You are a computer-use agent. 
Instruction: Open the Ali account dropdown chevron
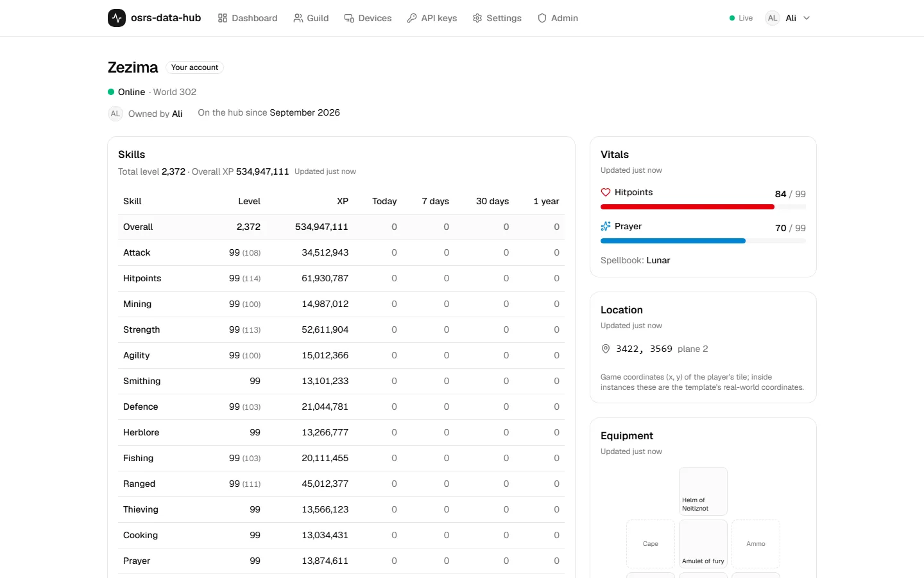coord(807,18)
